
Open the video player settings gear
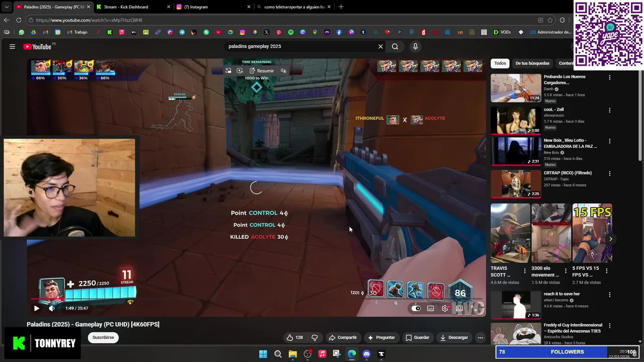tap(445, 308)
